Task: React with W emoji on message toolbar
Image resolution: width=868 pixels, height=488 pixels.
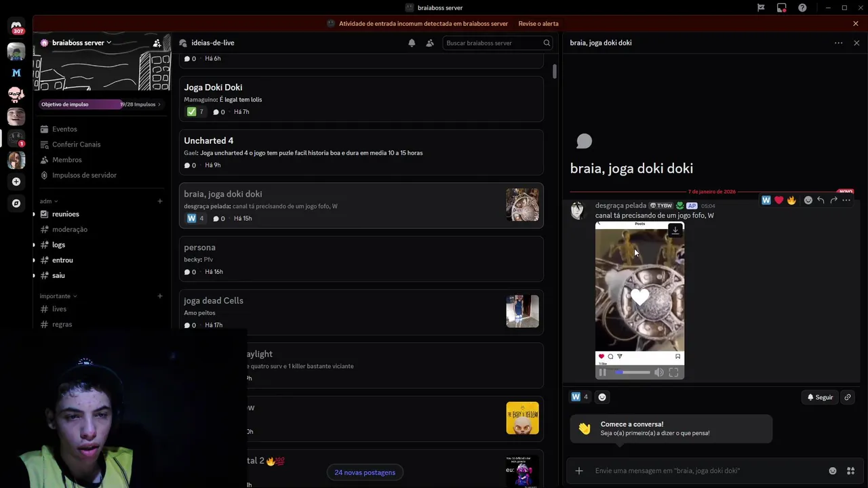Action: pyautogui.click(x=766, y=200)
